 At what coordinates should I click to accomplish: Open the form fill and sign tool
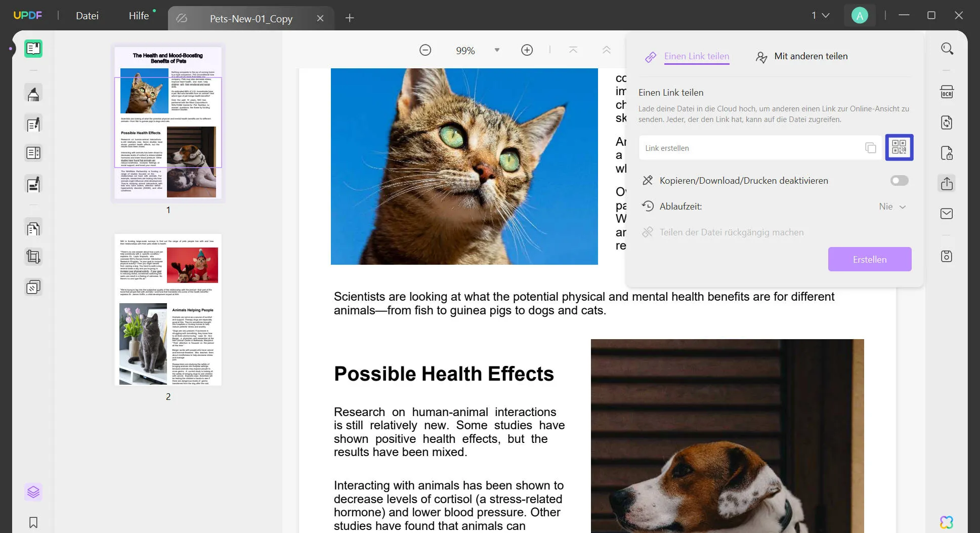(x=33, y=184)
